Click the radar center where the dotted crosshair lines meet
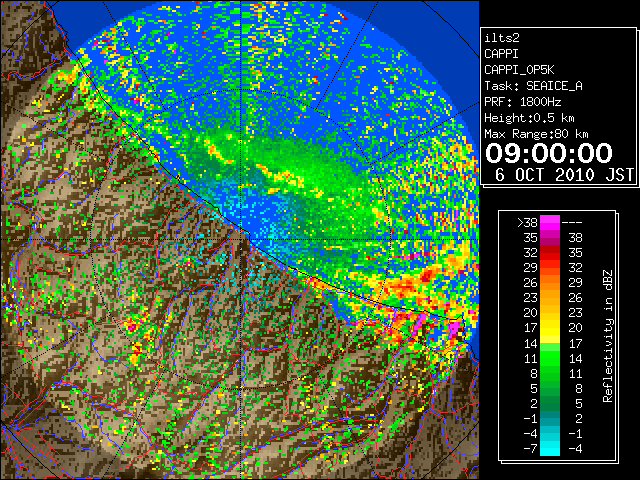This screenshot has width=640, height=480. tap(241, 239)
